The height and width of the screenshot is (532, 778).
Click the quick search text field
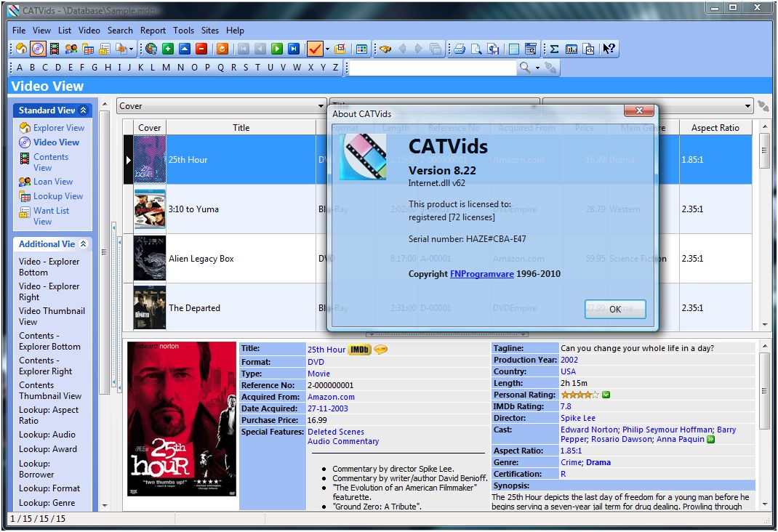(x=433, y=68)
